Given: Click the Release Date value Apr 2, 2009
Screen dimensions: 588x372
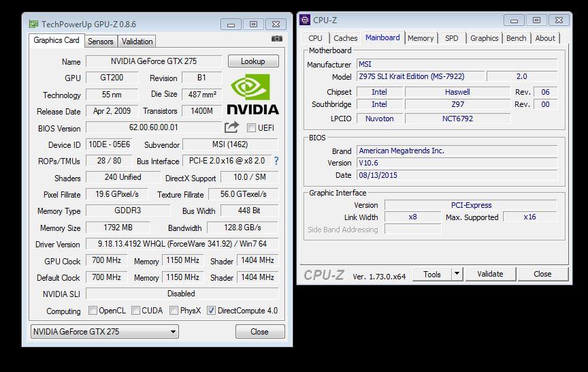Looking at the screenshot, I should point(112,111).
